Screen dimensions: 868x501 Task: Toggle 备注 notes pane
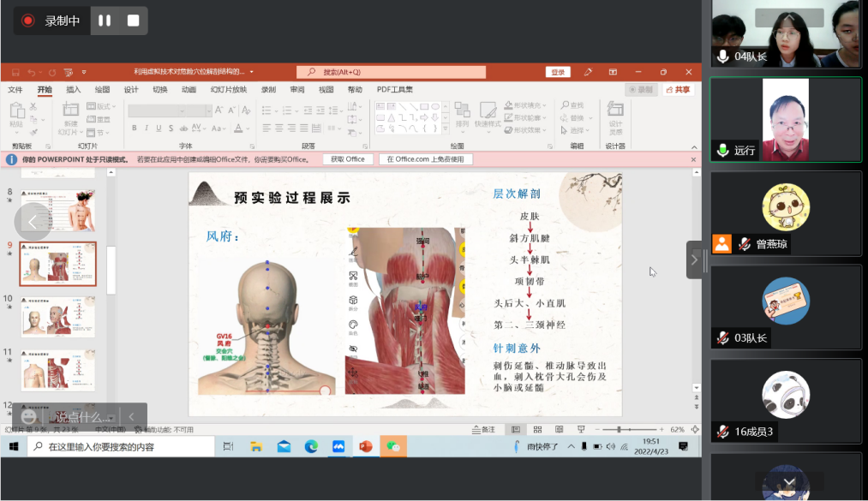[484, 429]
